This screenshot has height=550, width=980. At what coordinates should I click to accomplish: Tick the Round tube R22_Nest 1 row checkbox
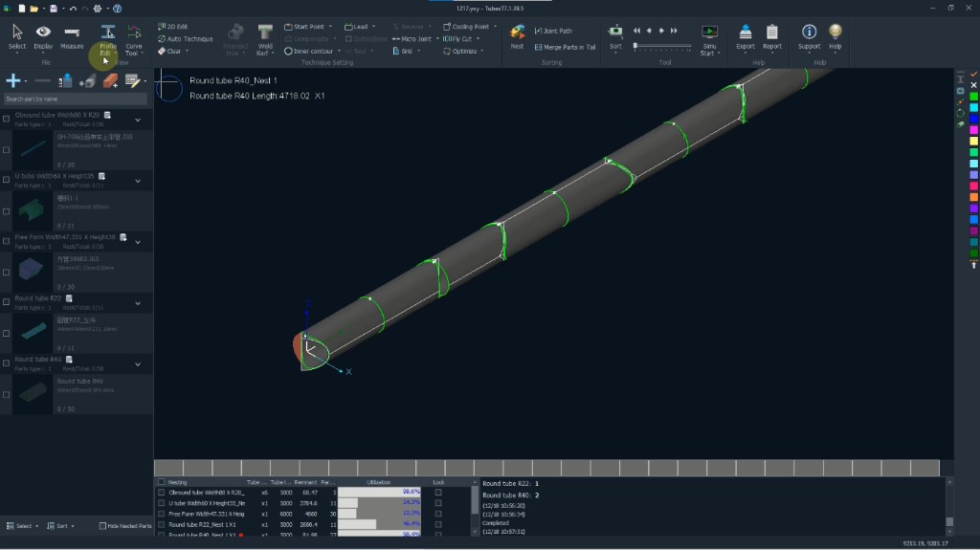(161, 524)
